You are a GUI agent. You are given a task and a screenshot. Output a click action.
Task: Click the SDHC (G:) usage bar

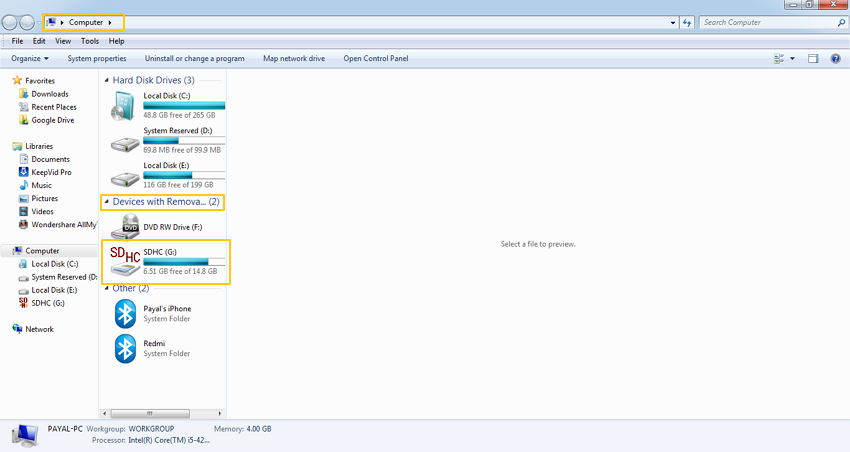184,262
